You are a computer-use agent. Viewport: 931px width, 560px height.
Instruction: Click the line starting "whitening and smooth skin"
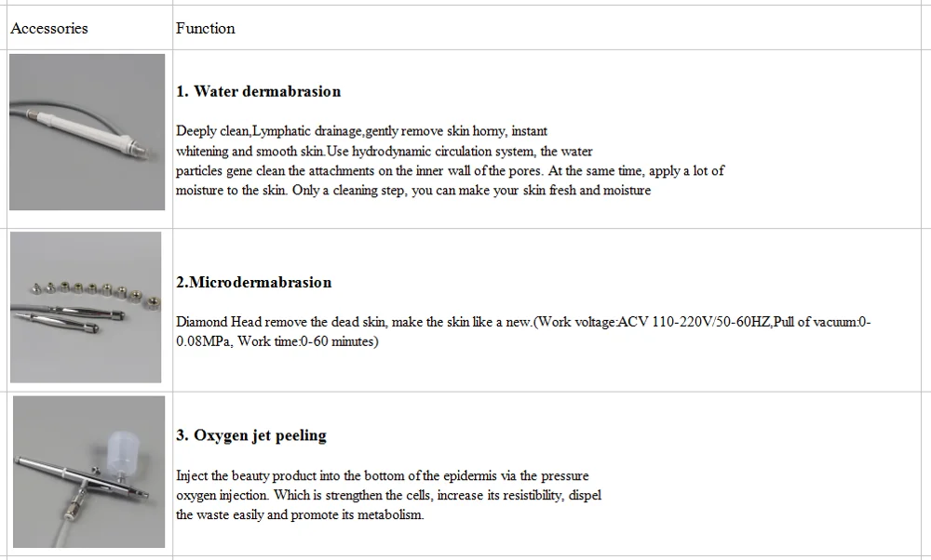point(384,152)
